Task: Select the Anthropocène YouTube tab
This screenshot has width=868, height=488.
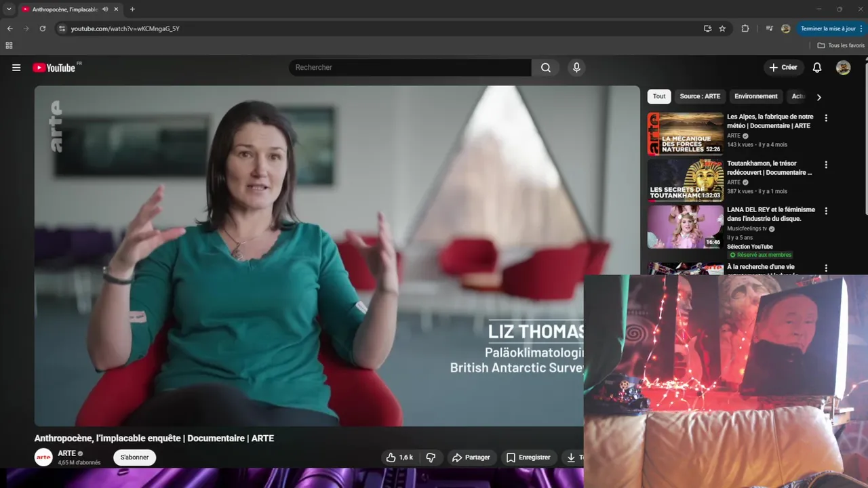Action: [x=70, y=9]
